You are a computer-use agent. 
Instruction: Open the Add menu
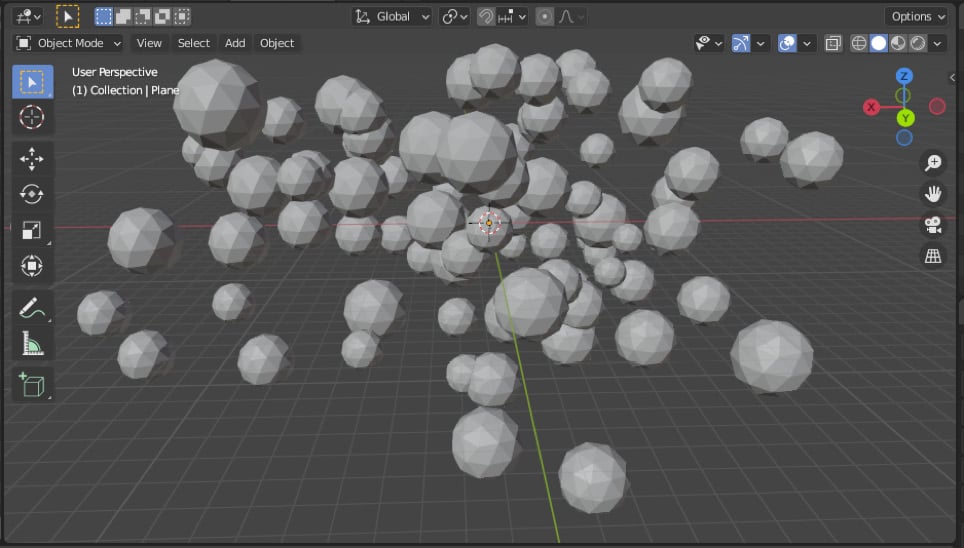(x=235, y=43)
